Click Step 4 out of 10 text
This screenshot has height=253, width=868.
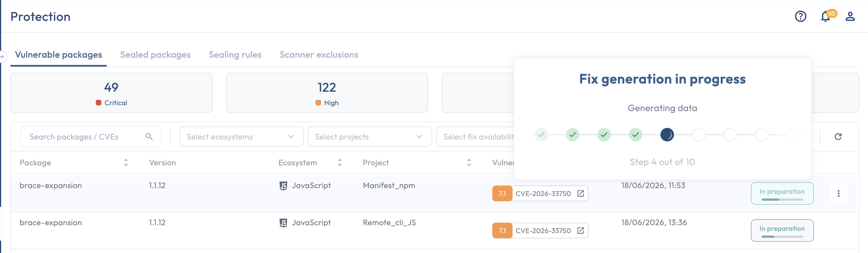click(x=662, y=162)
